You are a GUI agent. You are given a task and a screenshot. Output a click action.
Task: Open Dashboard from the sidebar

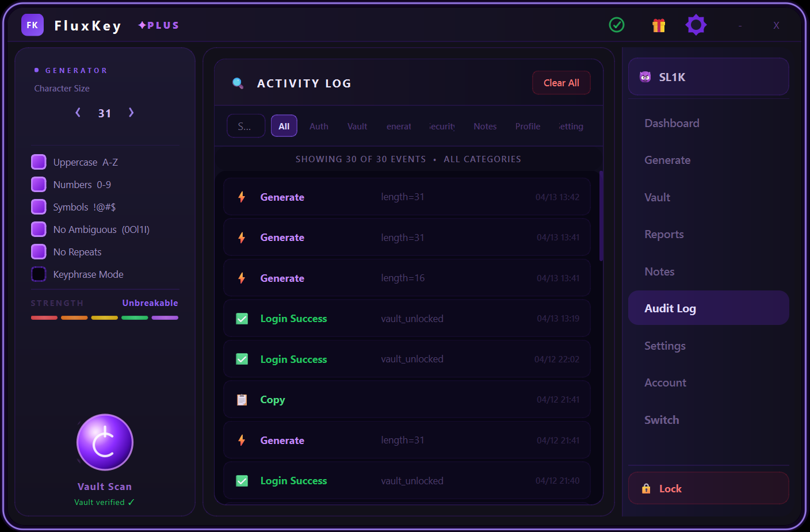[672, 123]
